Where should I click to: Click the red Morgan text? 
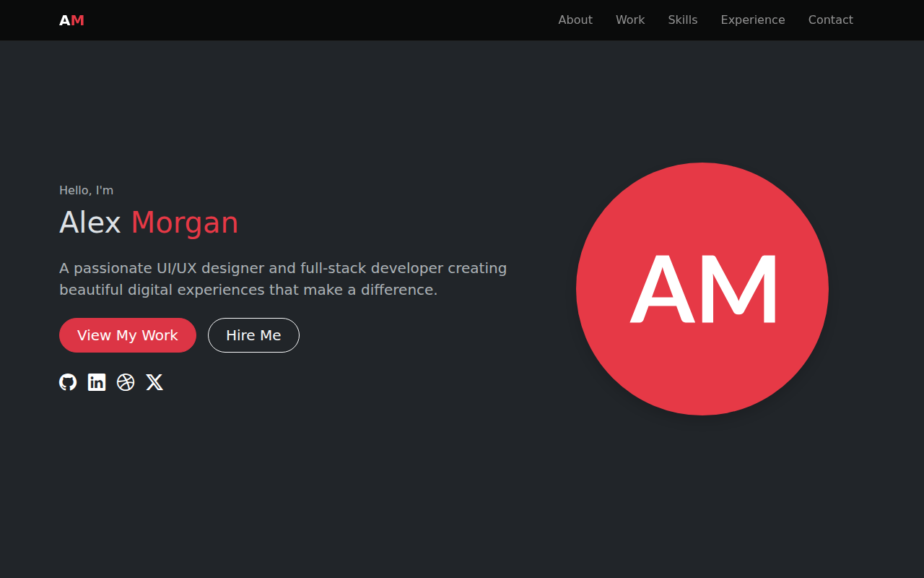(x=184, y=223)
